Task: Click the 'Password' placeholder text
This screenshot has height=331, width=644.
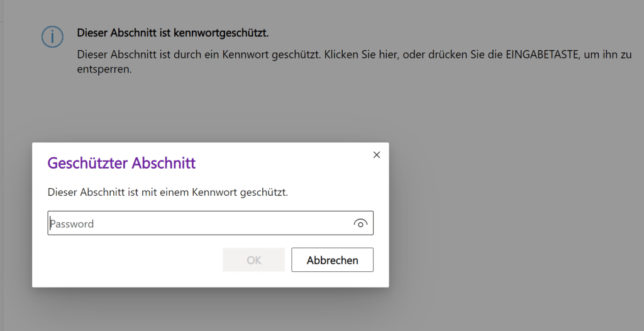Action: coord(72,224)
